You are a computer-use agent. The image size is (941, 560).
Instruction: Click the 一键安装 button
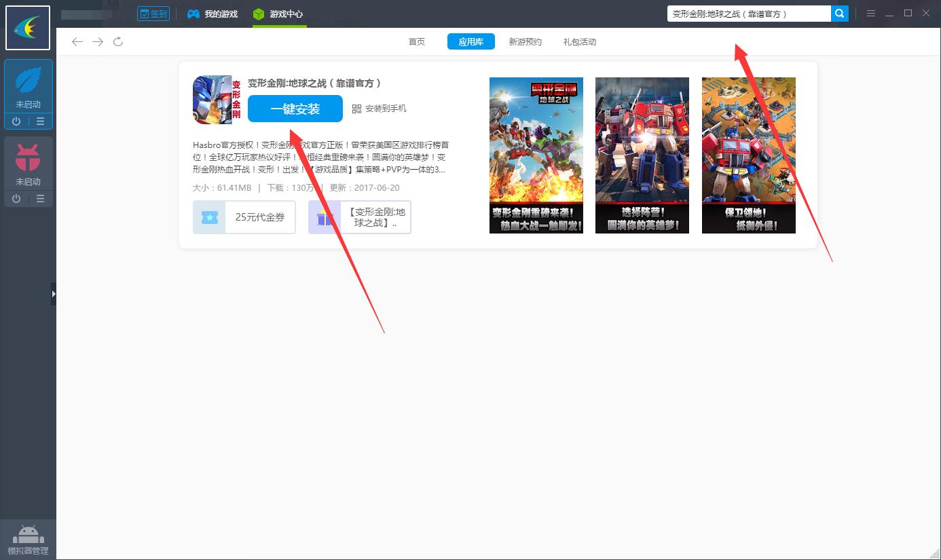pyautogui.click(x=295, y=109)
